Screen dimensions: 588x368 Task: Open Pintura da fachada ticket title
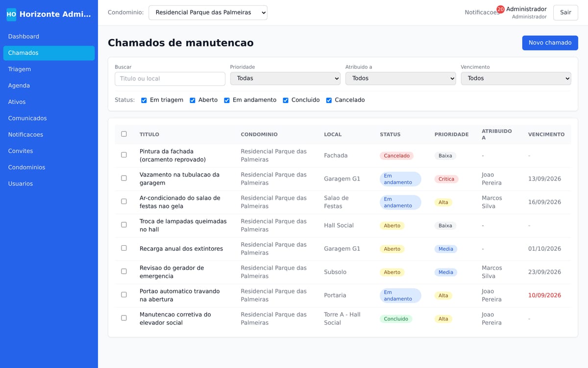click(x=172, y=156)
